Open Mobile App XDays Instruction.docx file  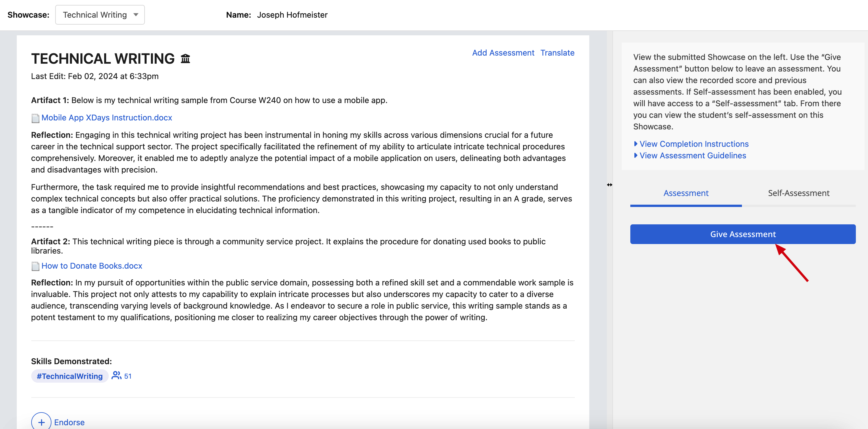[x=106, y=117]
